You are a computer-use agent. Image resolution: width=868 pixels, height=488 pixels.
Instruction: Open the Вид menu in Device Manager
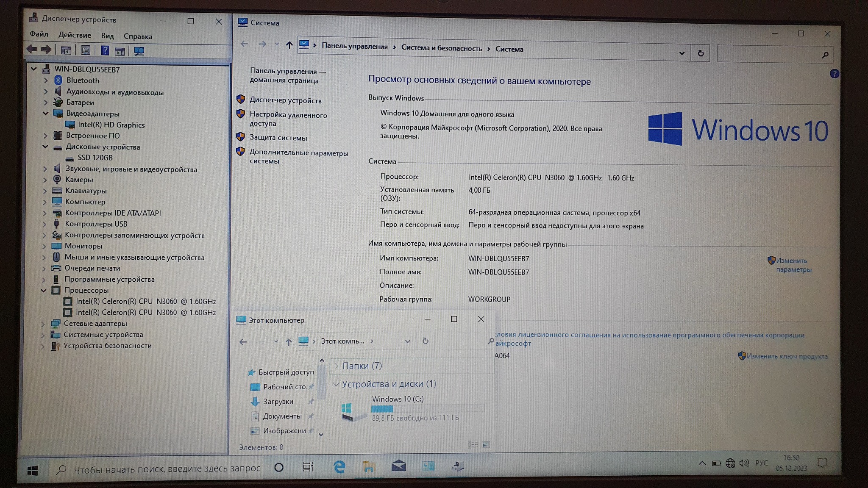(x=107, y=36)
